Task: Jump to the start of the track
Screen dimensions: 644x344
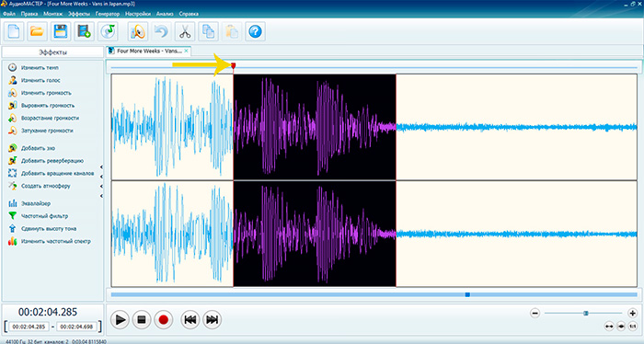Action: point(190,319)
